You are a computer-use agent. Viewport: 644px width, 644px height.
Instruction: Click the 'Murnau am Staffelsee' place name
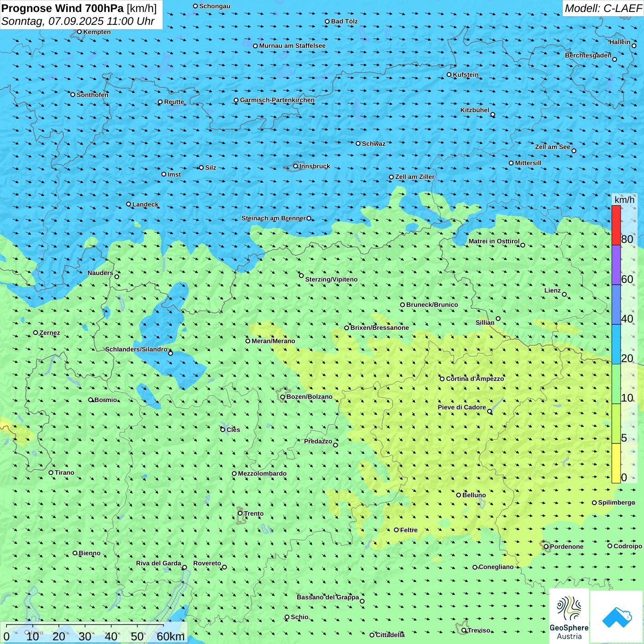pos(292,46)
